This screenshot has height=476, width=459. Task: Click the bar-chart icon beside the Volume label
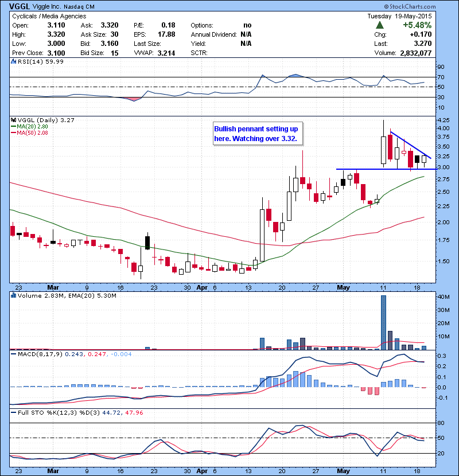(x=13, y=295)
